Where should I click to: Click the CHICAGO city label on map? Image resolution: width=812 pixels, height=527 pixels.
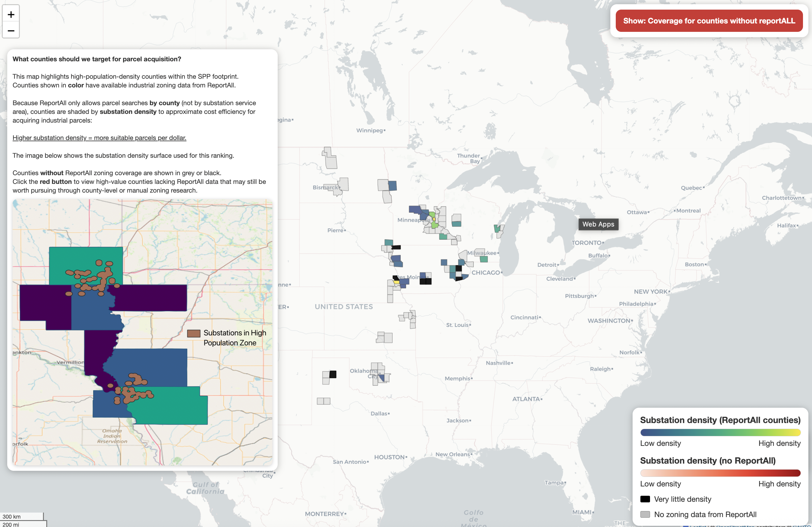click(486, 273)
